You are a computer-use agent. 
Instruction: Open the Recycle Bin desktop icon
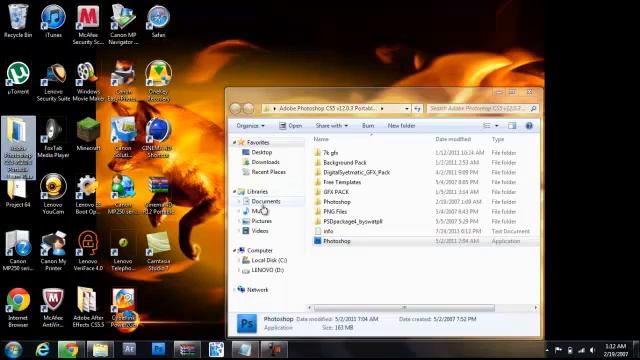18,21
